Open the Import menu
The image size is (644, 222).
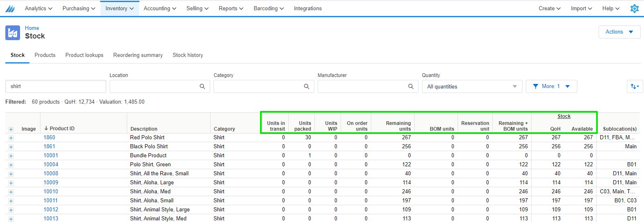click(581, 8)
